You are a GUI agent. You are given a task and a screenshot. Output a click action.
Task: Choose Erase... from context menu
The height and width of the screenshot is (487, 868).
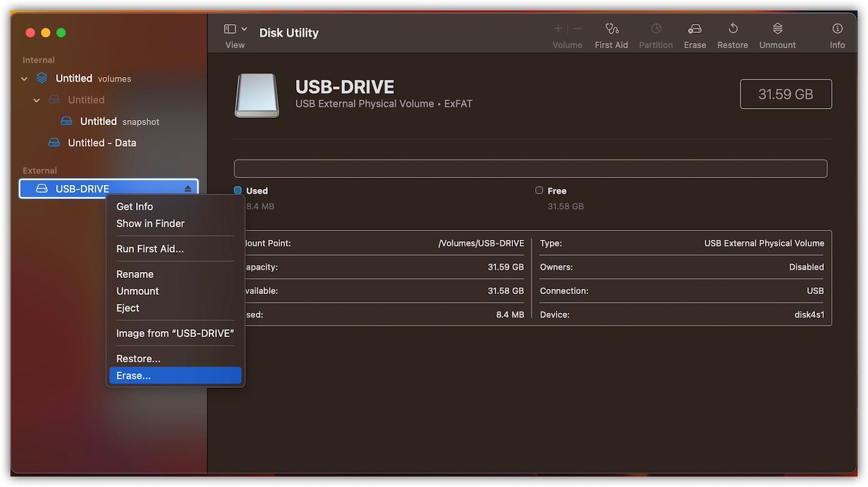tap(175, 375)
